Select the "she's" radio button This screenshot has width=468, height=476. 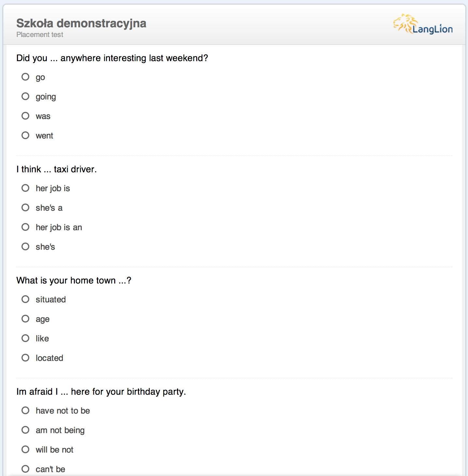(25, 247)
